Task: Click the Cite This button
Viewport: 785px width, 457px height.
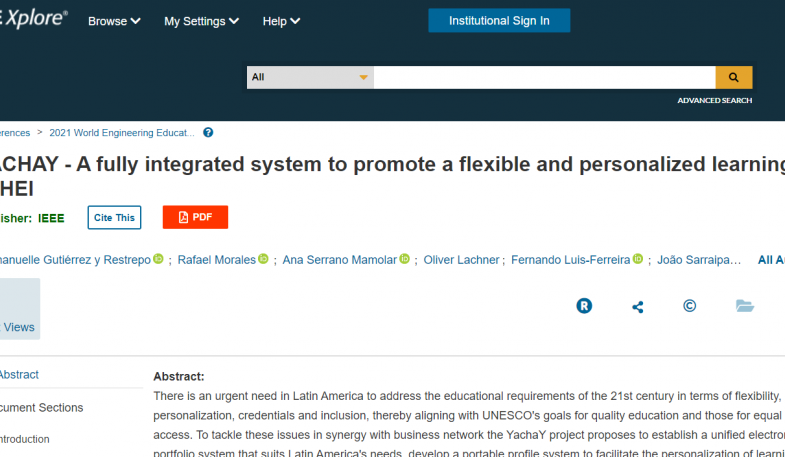Action: pyautogui.click(x=114, y=217)
